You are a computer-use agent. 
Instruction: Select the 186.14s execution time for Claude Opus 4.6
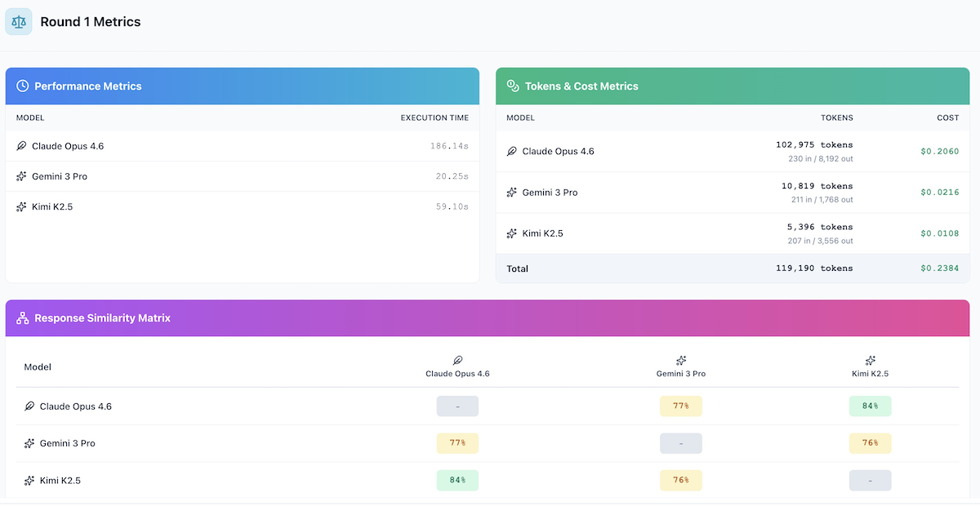452,145
